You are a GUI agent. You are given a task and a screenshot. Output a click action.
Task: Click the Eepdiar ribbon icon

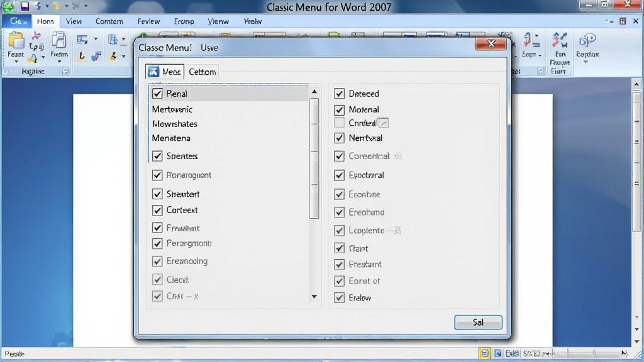pyautogui.click(x=587, y=40)
